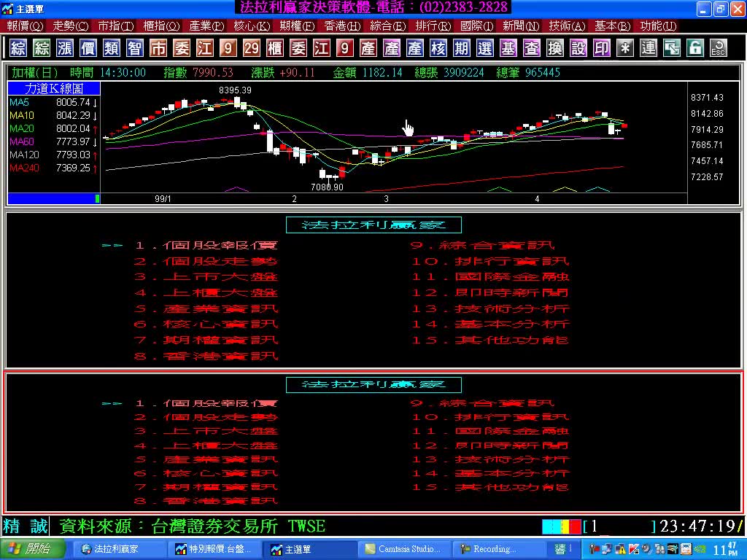747x560 pixels.
Task: Open the 新聞(N) menu
Action: (521, 26)
